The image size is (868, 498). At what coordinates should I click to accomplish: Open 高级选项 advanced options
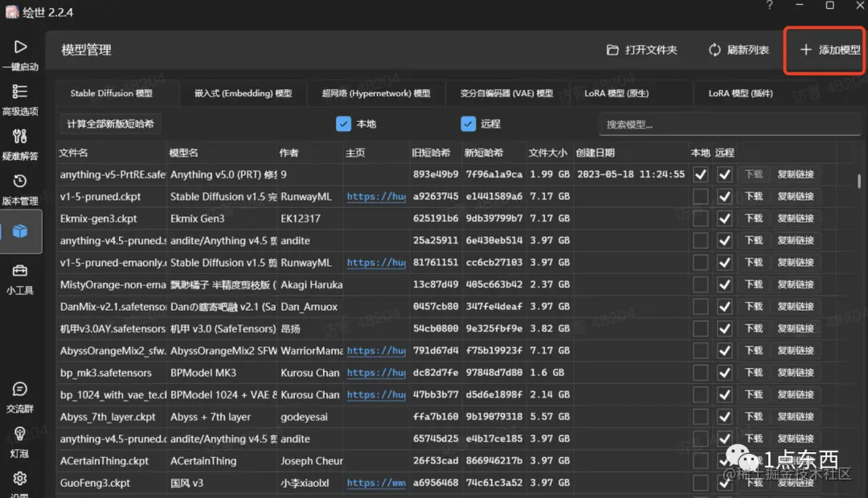click(20, 100)
